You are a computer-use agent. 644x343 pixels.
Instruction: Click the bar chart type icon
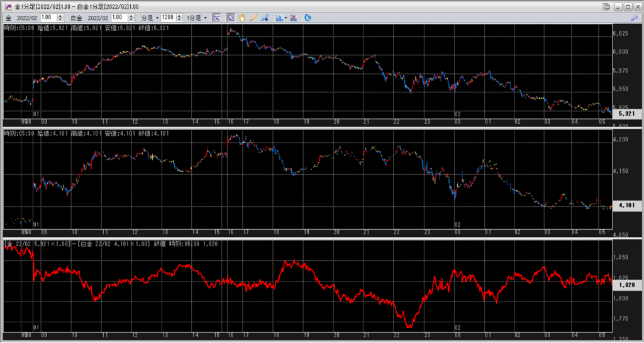click(279, 18)
